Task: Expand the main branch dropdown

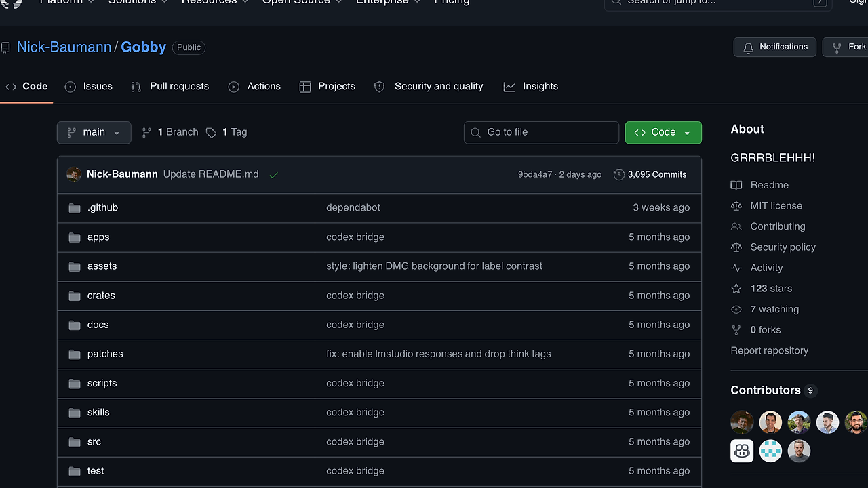Action: (x=94, y=132)
